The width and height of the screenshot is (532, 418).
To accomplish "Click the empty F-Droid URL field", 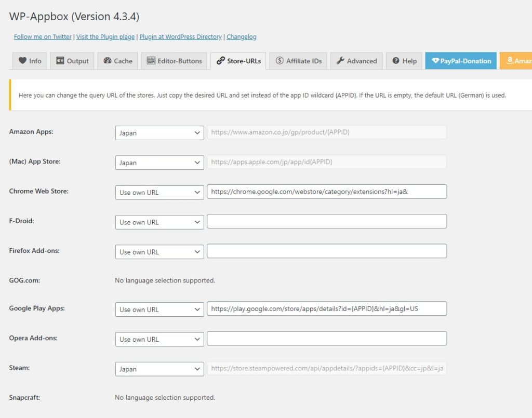I will pos(327,221).
